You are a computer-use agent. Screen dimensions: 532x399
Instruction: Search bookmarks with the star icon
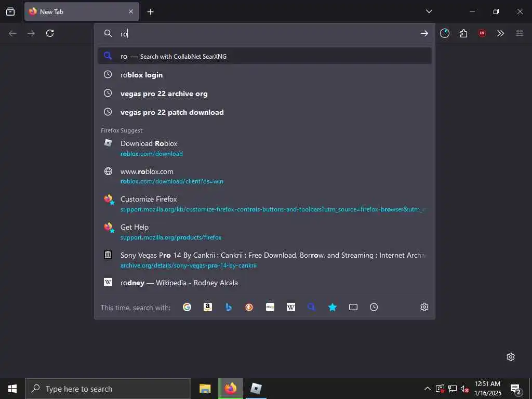(332, 307)
